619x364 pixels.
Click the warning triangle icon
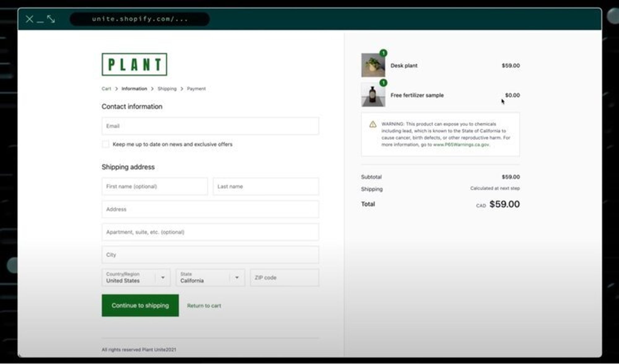click(373, 124)
